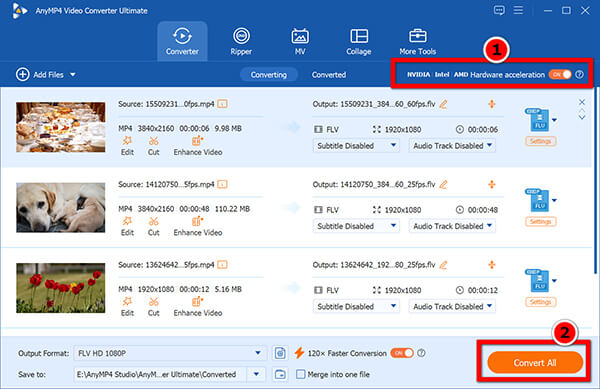Viewport: 600px width, 389px height.
Task: Rename output 15509231_384...60_60fps.flv with pencil icon
Action: coord(443,104)
